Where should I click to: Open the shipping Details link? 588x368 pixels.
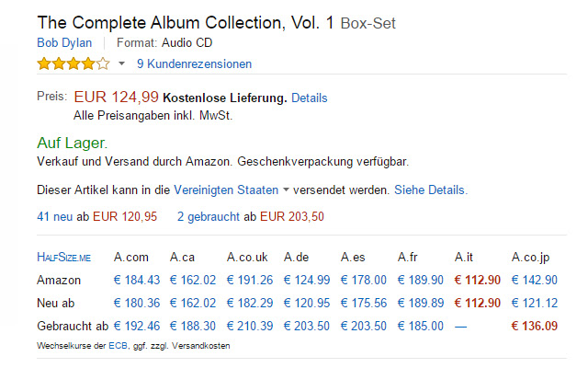click(309, 98)
